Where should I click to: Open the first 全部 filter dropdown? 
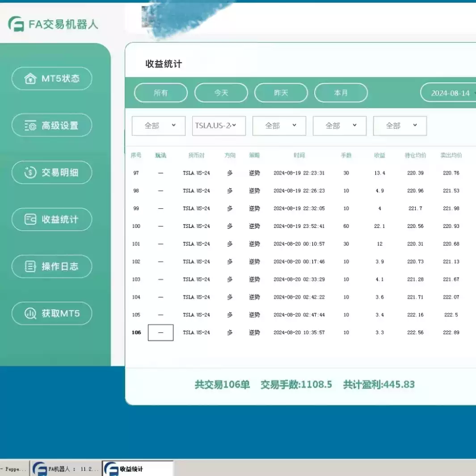(x=158, y=126)
